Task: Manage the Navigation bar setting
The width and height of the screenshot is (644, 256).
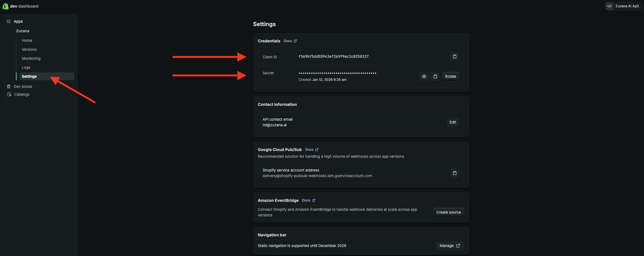Action: point(449,246)
